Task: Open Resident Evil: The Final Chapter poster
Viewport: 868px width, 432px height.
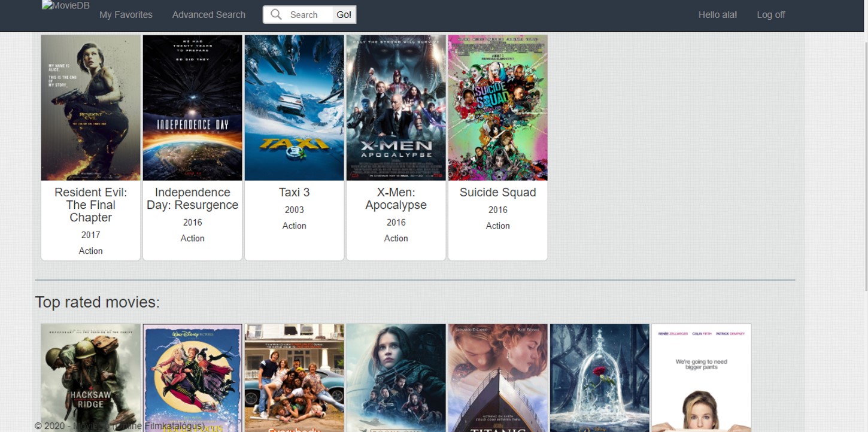Action: pos(91,108)
